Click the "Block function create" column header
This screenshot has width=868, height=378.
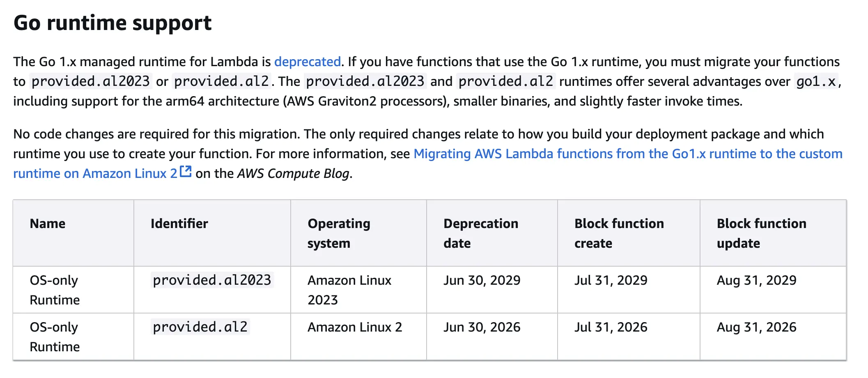[619, 233]
